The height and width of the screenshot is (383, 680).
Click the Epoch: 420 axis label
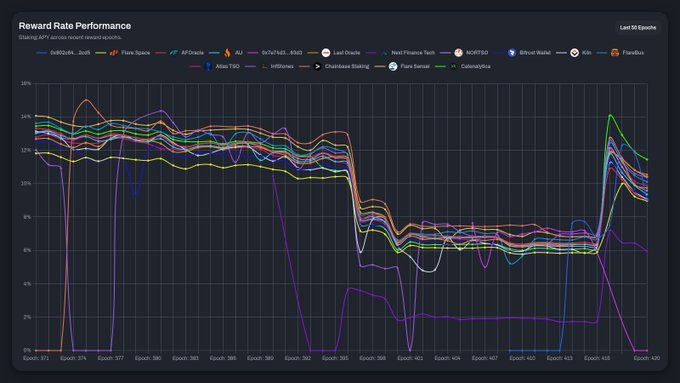[x=647, y=358]
